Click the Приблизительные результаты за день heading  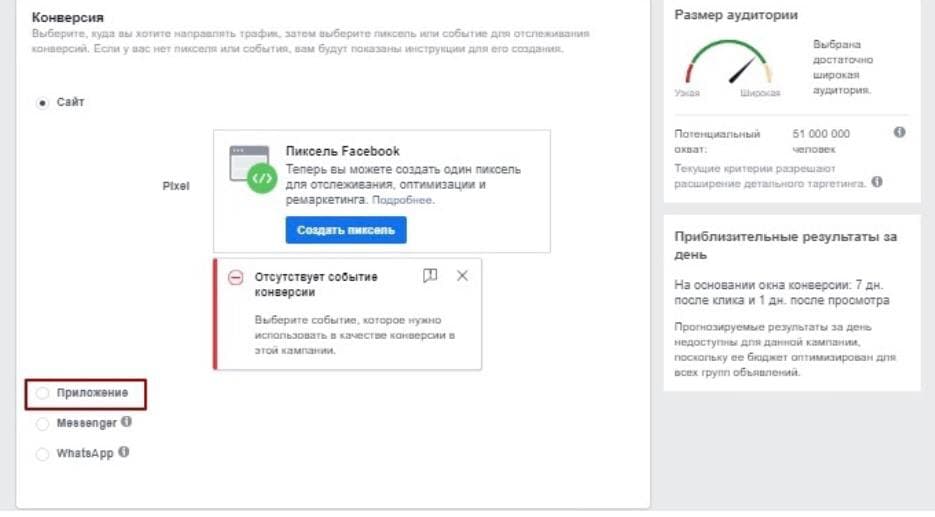tap(785, 245)
